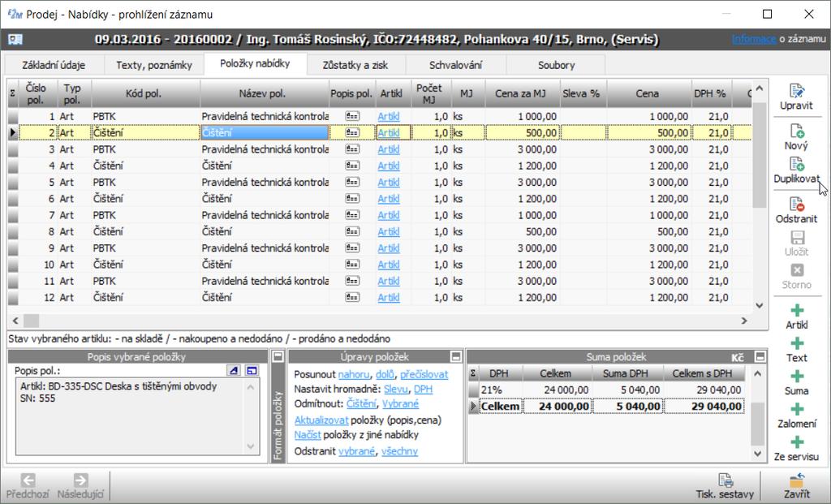Click the Kód pol. cell in row 9
Image resolution: width=831 pixels, height=504 pixels.
click(x=145, y=248)
